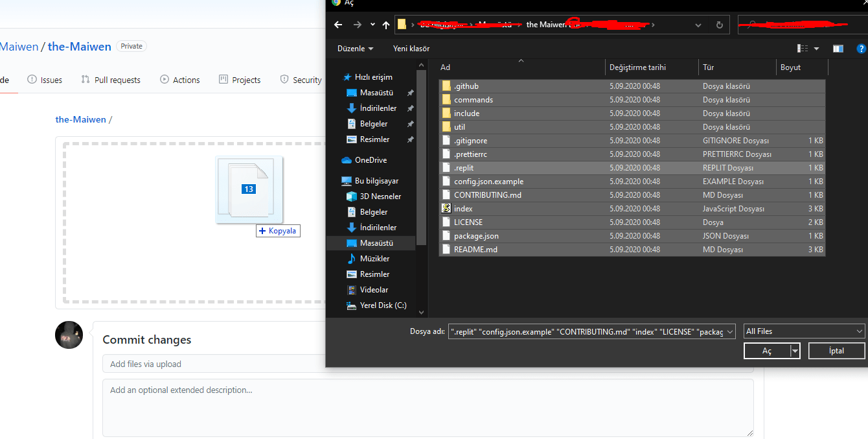Select the util folder
The image size is (868, 439).
click(x=632, y=127)
